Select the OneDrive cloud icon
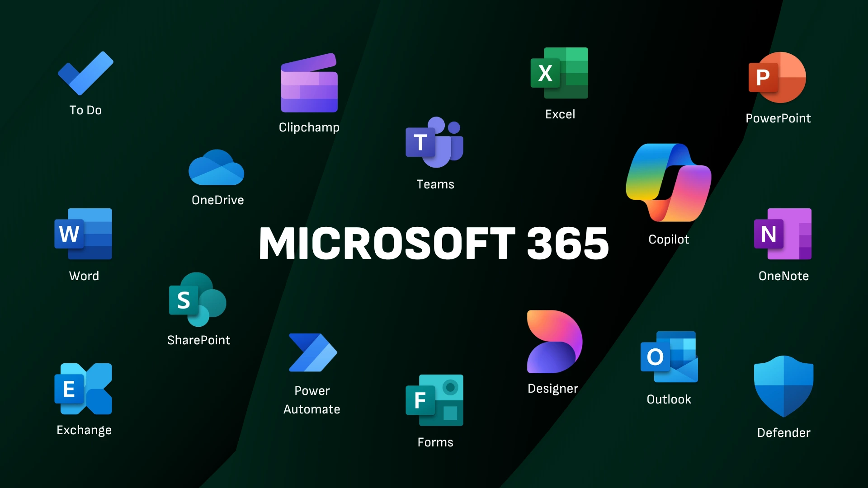The height and width of the screenshot is (488, 868). click(217, 168)
